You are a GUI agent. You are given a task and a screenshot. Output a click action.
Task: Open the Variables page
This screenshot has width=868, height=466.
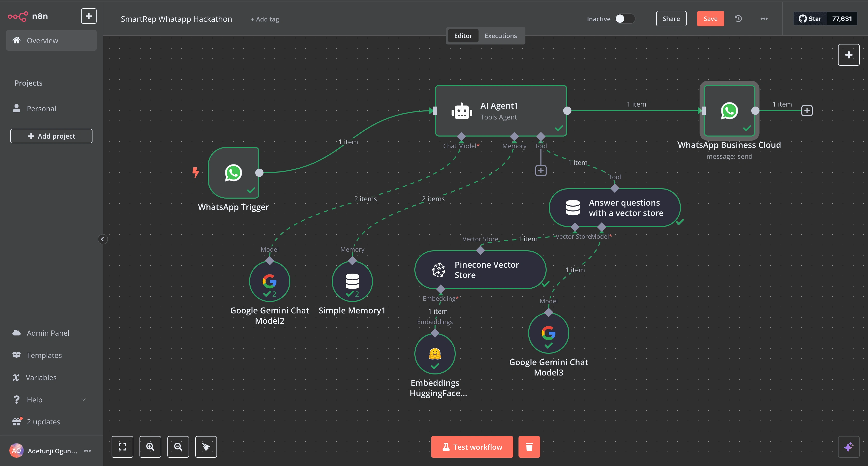click(x=51, y=377)
